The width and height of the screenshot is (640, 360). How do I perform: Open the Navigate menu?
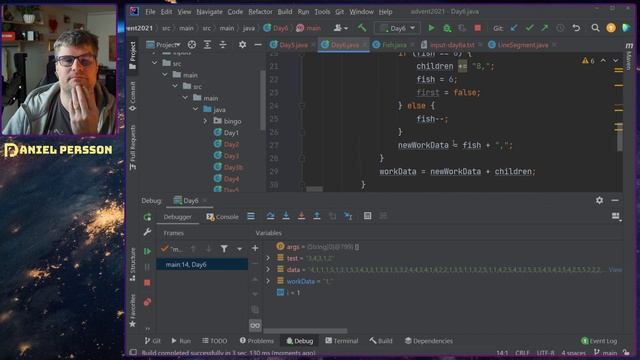click(209, 12)
